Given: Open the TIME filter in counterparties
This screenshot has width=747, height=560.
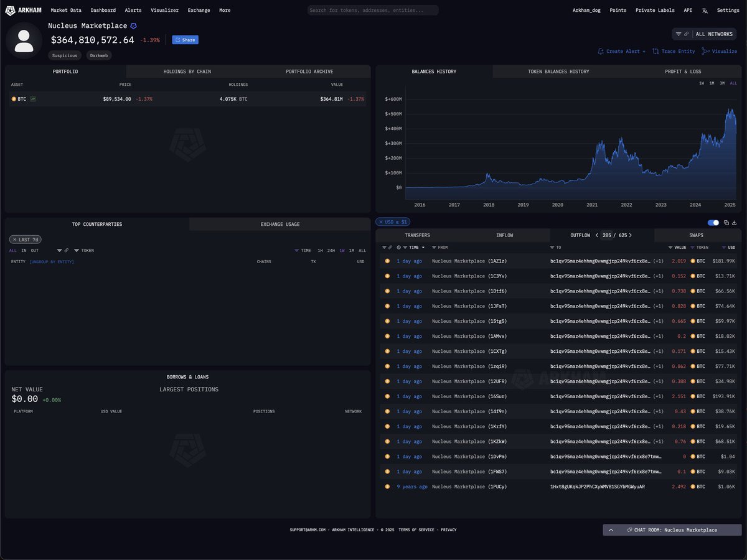Looking at the screenshot, I should click(x=303, y=250).
